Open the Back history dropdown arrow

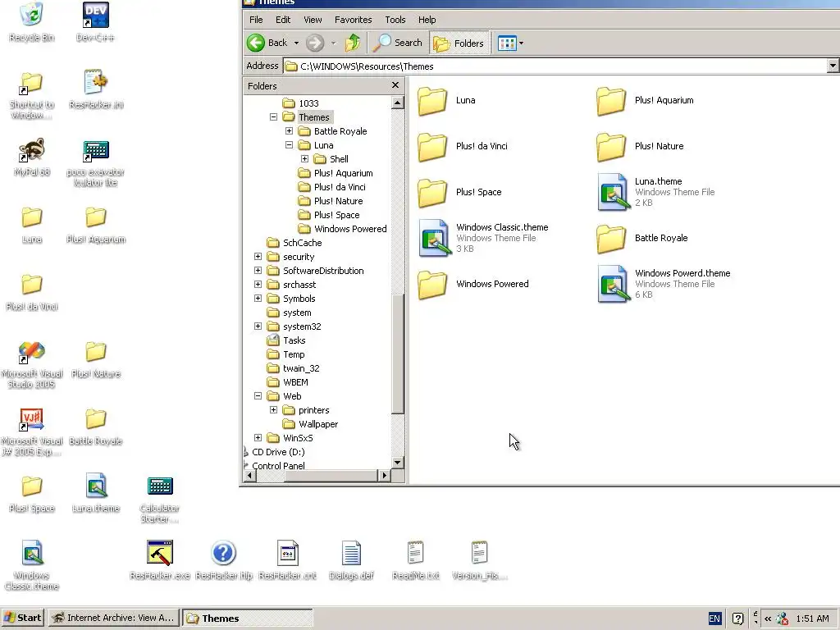[296, 43]
